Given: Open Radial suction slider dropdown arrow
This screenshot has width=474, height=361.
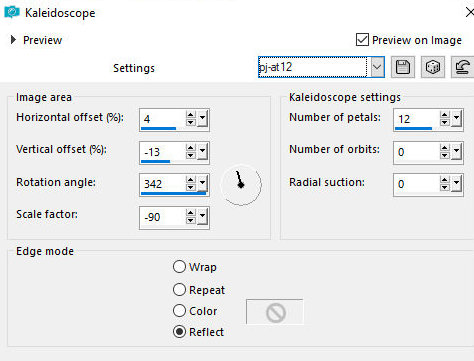Looking at the screenshot, I should click(456, 184).
